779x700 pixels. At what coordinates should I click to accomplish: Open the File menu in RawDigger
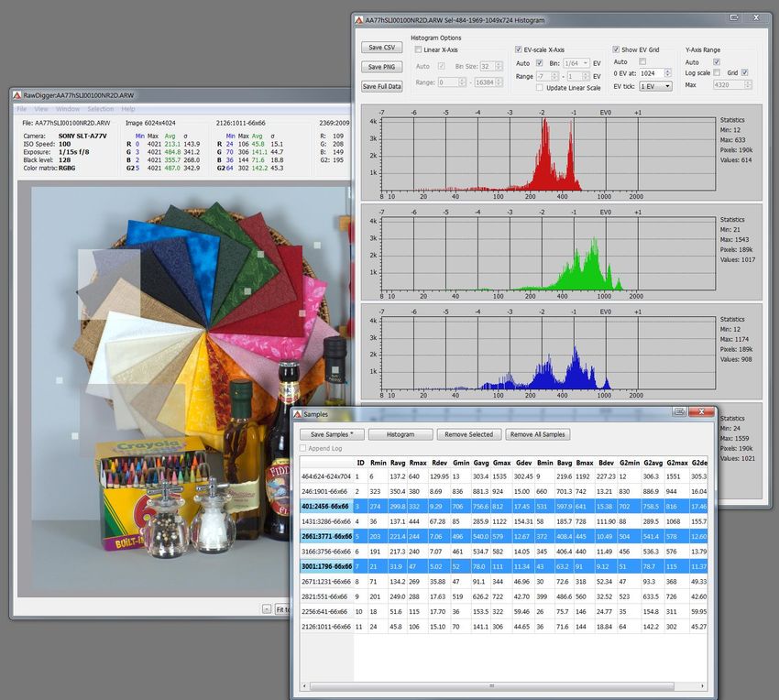(x=22, y=109)
